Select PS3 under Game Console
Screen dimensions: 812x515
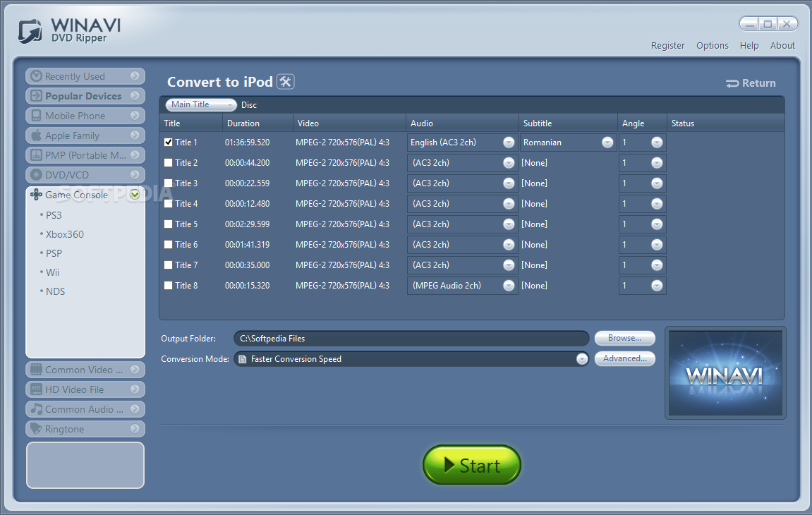click(54, 215)
